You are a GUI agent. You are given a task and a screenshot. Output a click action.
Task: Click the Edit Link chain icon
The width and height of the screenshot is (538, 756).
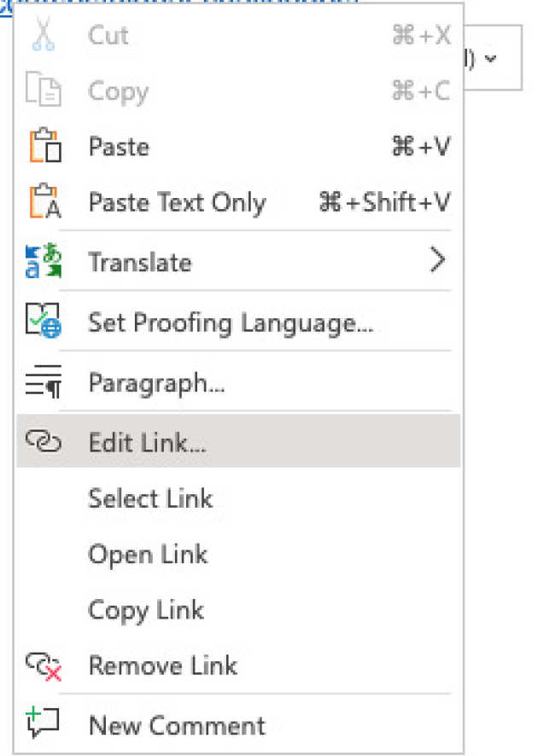43,441
